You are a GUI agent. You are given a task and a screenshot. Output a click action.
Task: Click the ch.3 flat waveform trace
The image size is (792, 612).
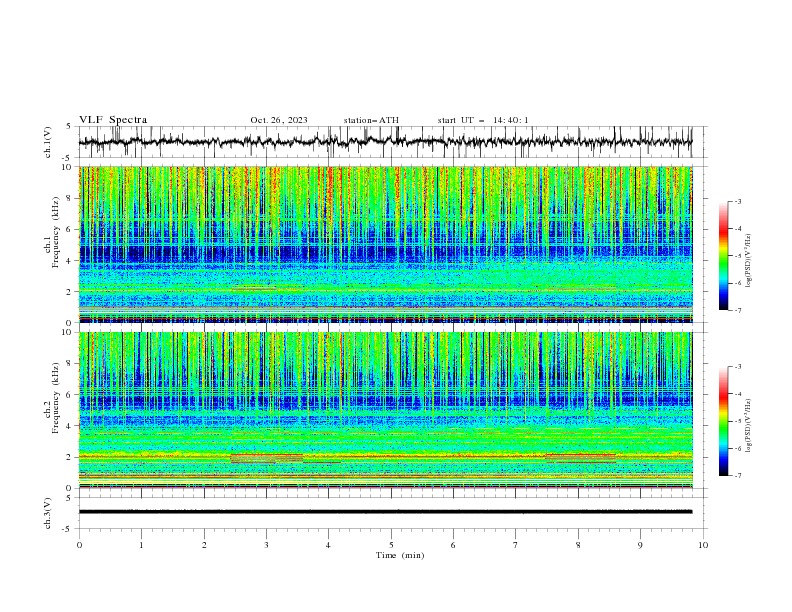386,512
